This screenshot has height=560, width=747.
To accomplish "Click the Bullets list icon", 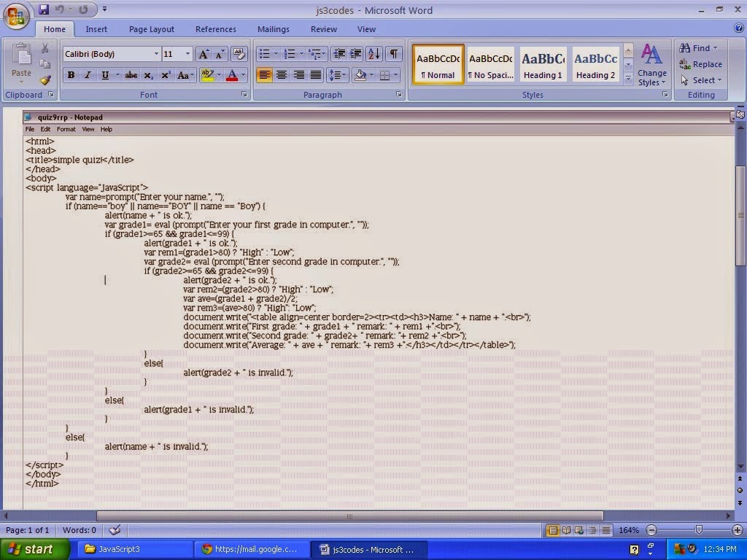I will [264, 54].
